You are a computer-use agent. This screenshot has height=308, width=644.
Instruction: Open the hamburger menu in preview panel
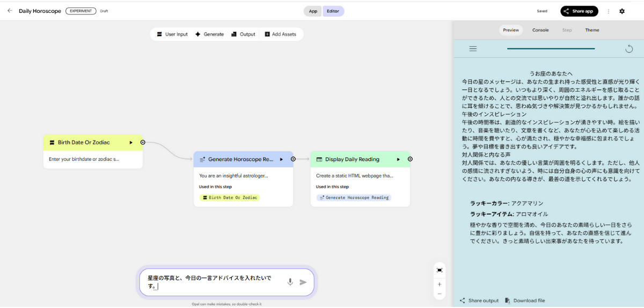pos(473,49)
